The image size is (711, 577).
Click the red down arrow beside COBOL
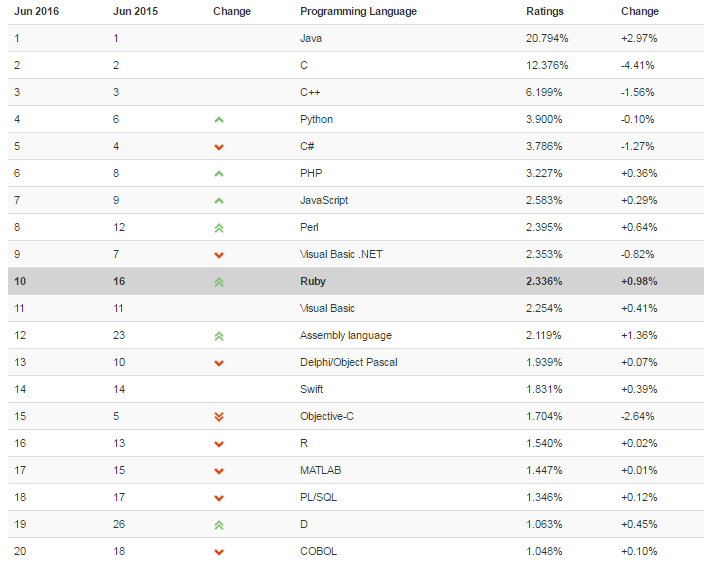tap(219, 552)
